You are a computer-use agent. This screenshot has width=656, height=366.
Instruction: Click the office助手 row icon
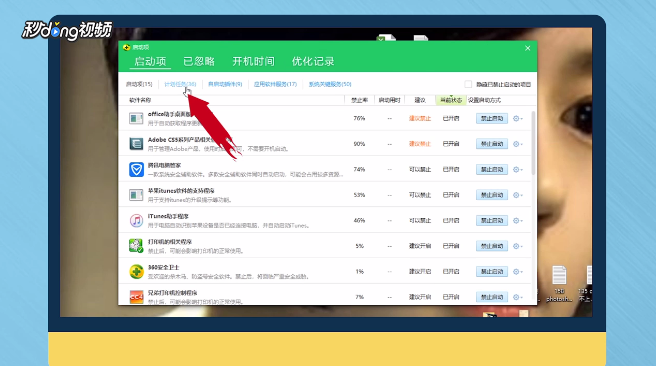point(136,118)
